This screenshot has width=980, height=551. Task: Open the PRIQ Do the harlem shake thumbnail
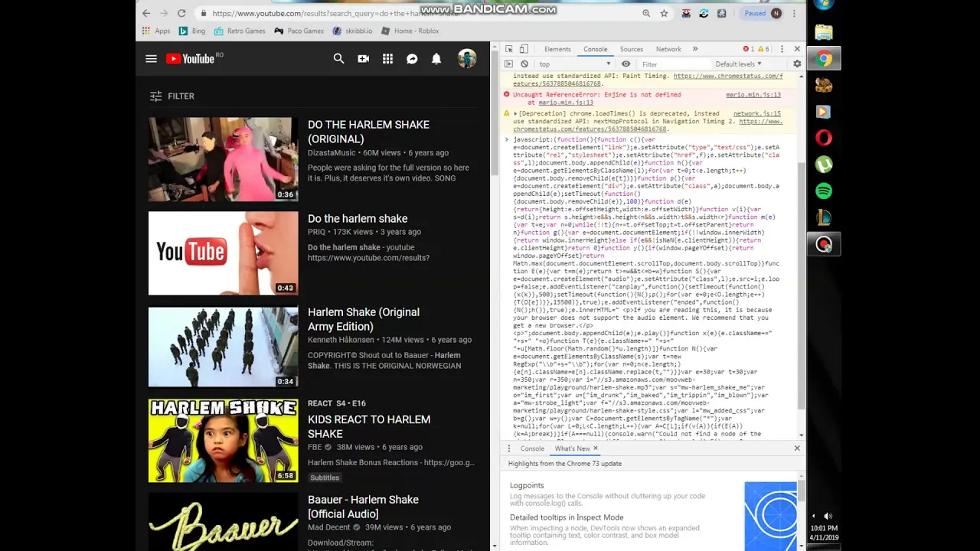223,253
